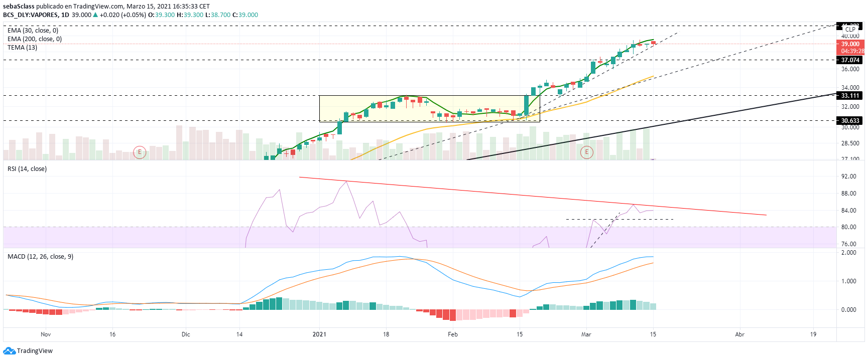Click the 37.074 horizontal line price tag
The height and width of the screenshot is (360, 868).
tap(850, 60)
